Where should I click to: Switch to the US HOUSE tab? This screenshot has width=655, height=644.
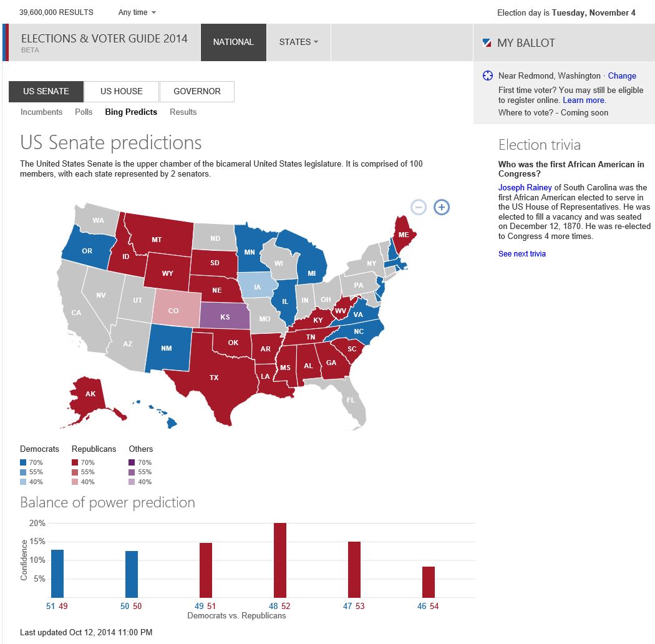[x=122, y=92]
